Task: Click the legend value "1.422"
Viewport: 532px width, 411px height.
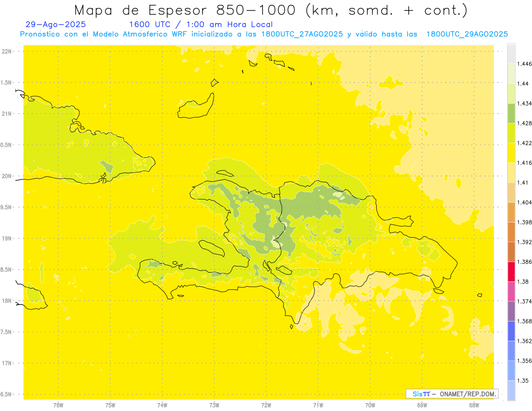Action: click(525, 143)
